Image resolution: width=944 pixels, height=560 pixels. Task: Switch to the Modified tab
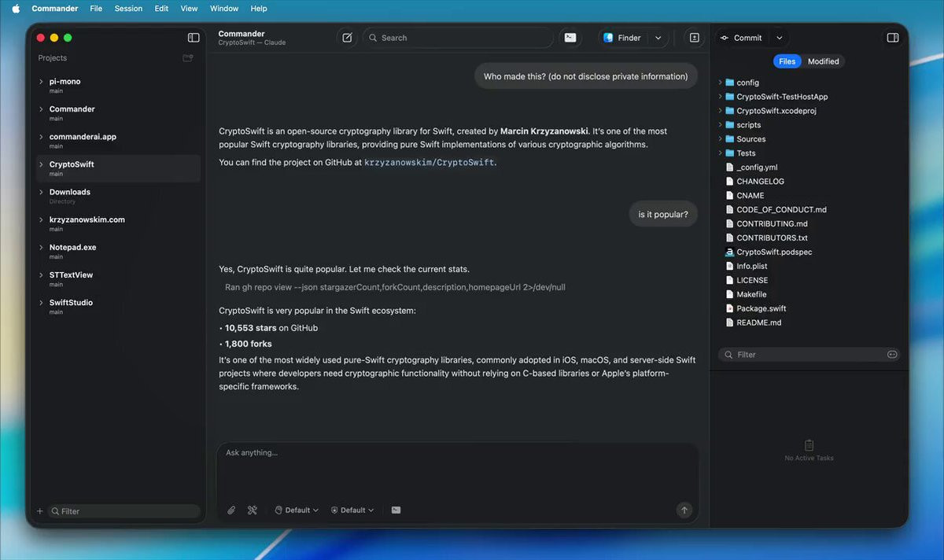pos(823,61)
